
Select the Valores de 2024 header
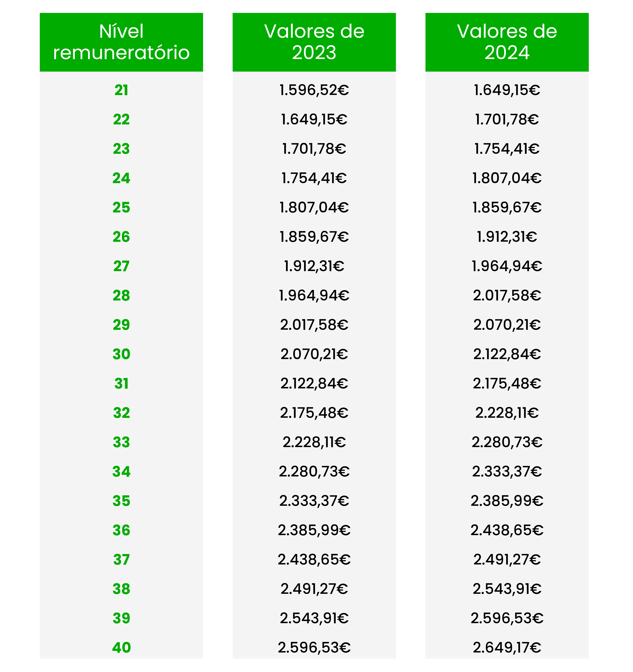(507, 42)
